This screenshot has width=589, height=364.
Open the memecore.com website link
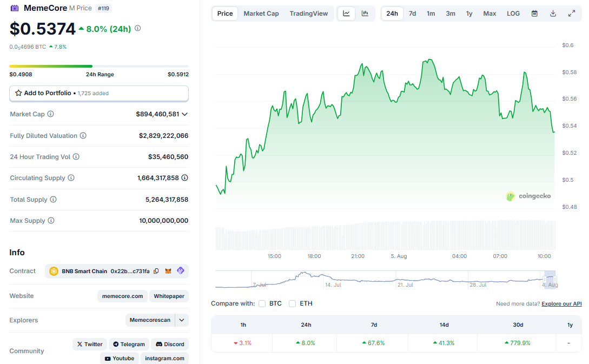122,296
